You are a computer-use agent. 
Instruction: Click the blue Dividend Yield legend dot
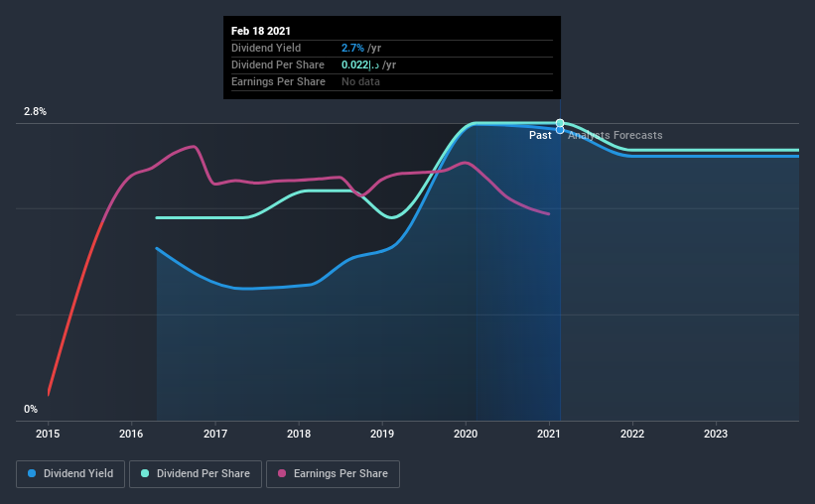tap(32, 473)
